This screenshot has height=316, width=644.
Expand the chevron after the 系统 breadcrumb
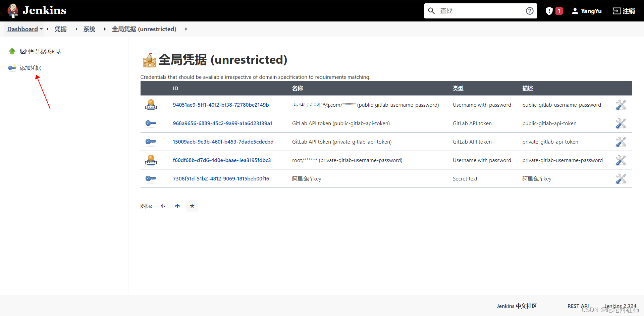105,29
